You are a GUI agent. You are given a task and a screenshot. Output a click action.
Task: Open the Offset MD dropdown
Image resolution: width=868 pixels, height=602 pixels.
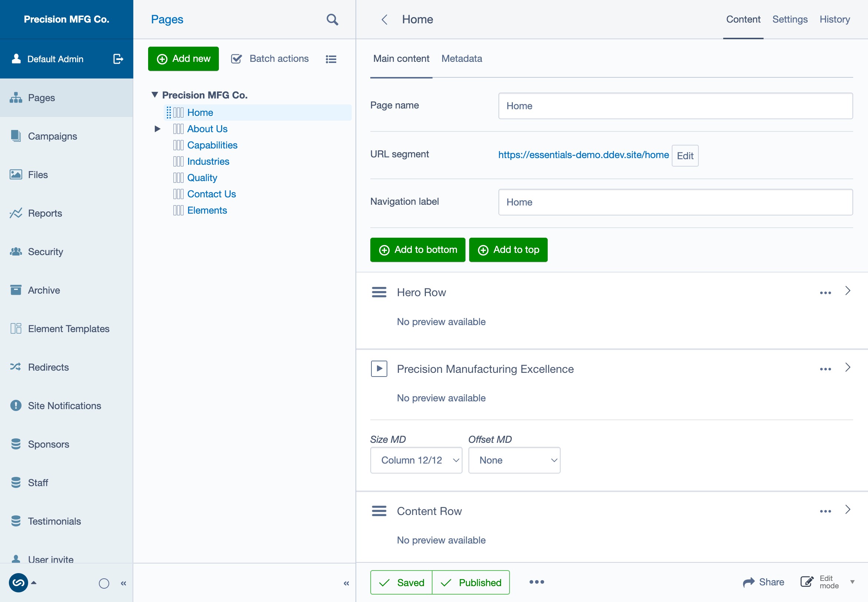pos(514,460)
